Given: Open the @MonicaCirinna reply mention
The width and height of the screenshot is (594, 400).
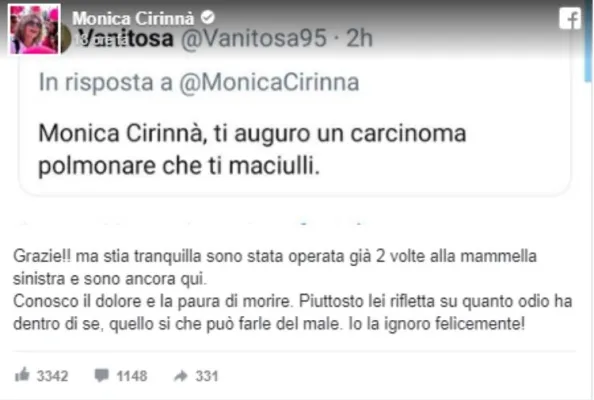Looking at the screenshot, I should pos(269,82).
